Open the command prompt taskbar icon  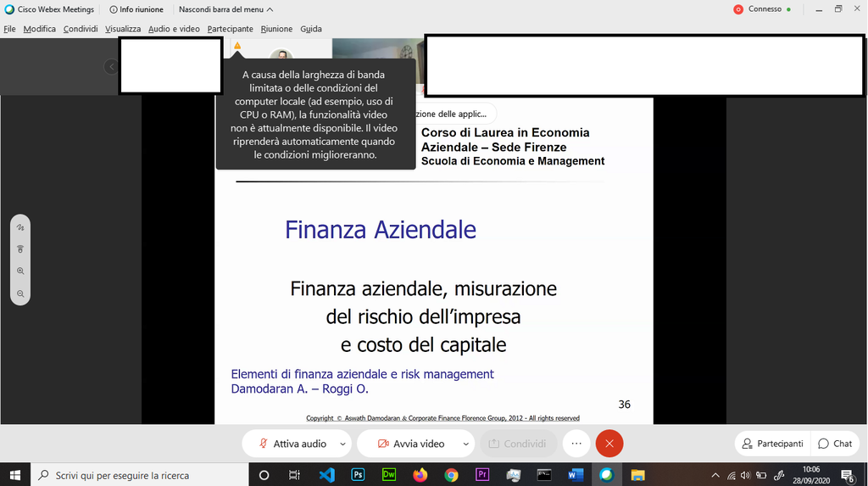[x=544, y=475]
